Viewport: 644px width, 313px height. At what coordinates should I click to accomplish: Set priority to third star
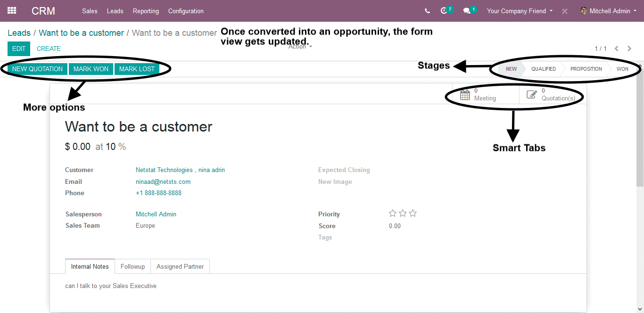point(413,214)
